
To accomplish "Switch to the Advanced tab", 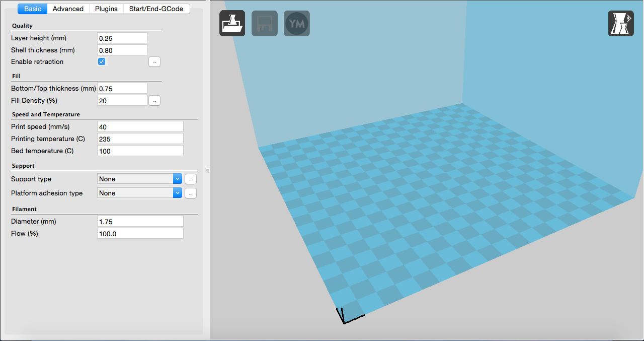I will 68,9.
